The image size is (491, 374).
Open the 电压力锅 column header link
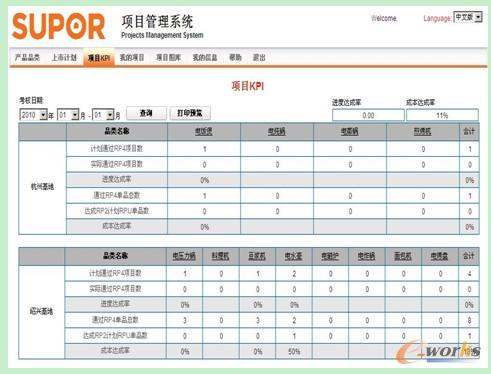tap(184, 256)
